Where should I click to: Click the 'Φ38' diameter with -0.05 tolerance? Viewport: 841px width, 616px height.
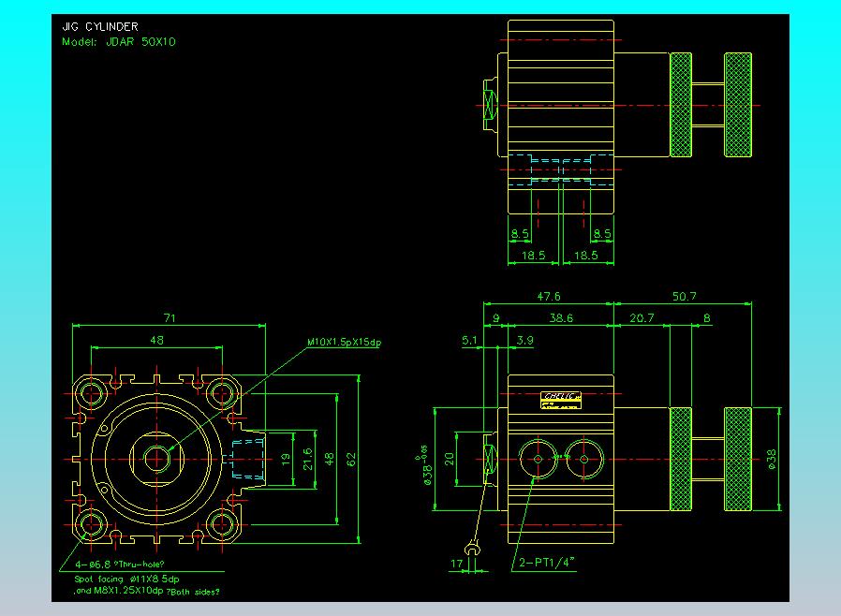(x=424, y=465)
